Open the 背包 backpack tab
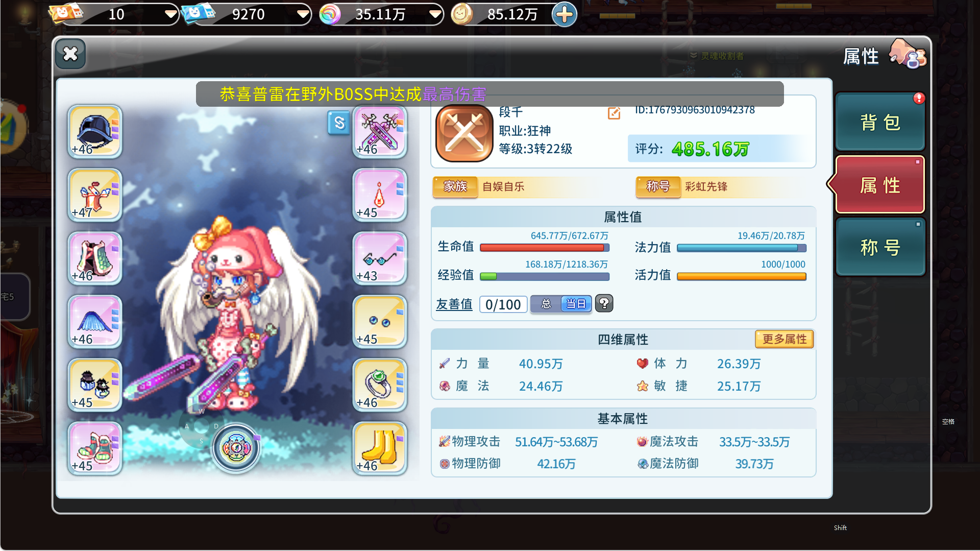980x551 pixels. [x=880, y=122]
